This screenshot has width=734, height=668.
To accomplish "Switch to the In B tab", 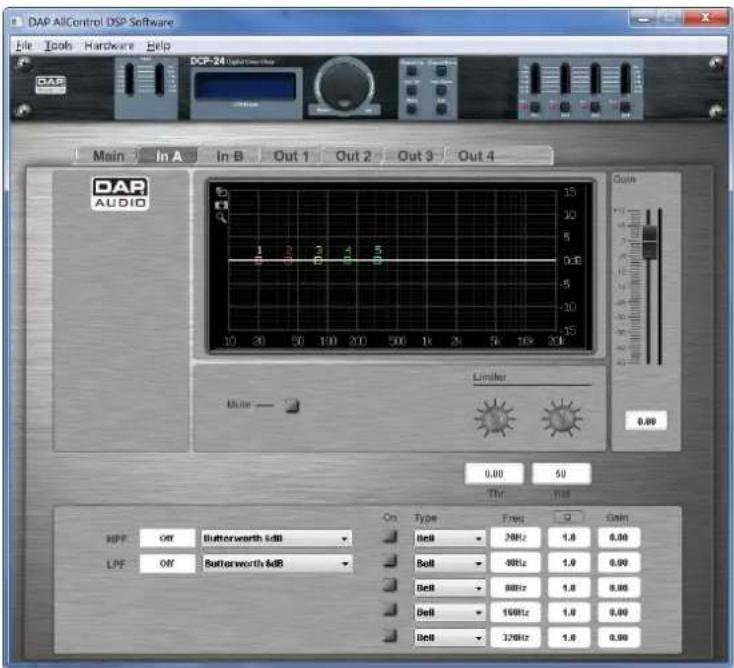I will click(229, 156).
